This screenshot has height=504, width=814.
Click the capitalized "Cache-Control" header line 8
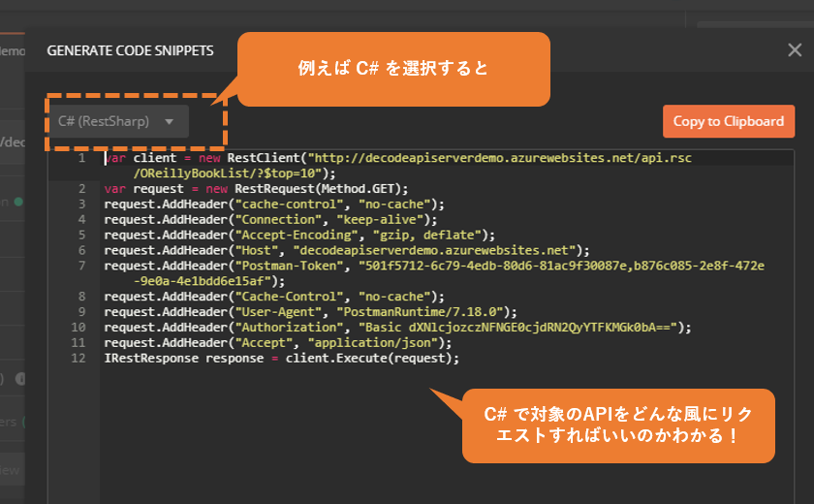(x=274, y=297)
